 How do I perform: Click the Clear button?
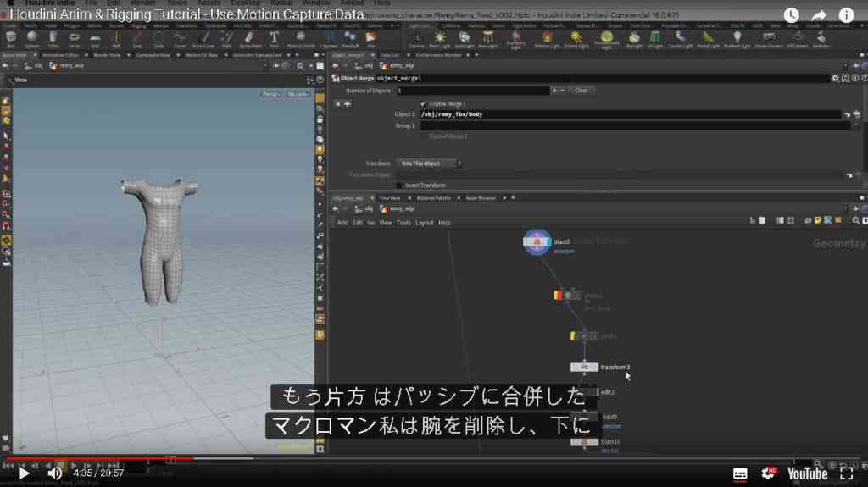tap(581, 91)
